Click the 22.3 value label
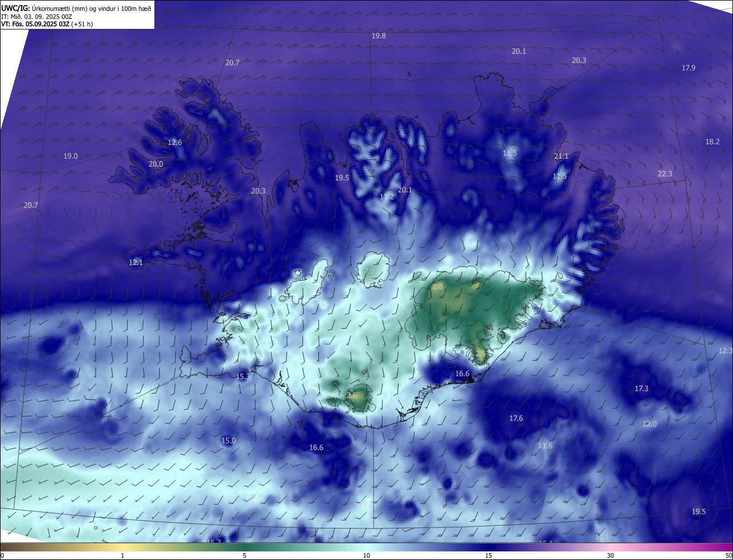Viewport: 733px width, 560px height. pyautogui.click(x=665, y=173)
